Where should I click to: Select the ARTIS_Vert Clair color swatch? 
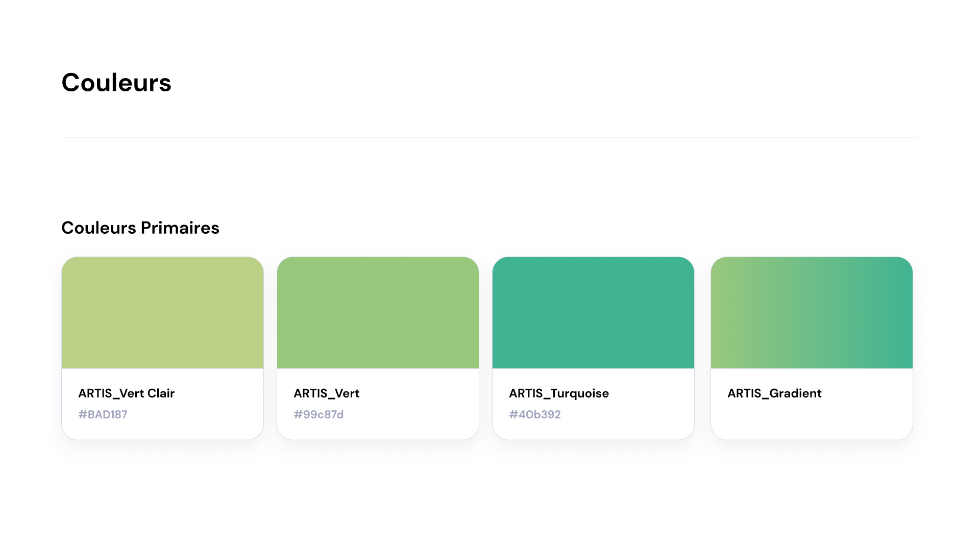[x=162, y=312]
